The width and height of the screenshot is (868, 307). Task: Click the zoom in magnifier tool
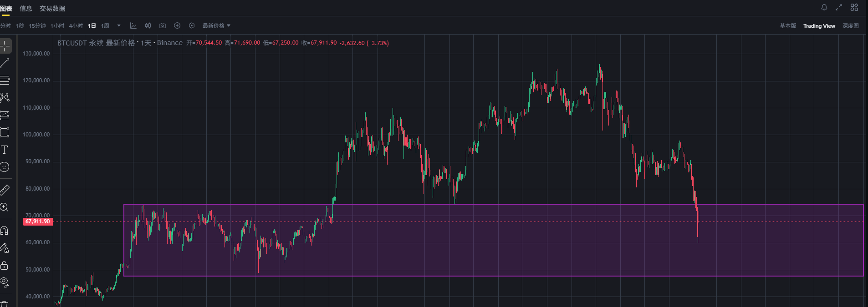pyautogui.click(x=5, y=207)
